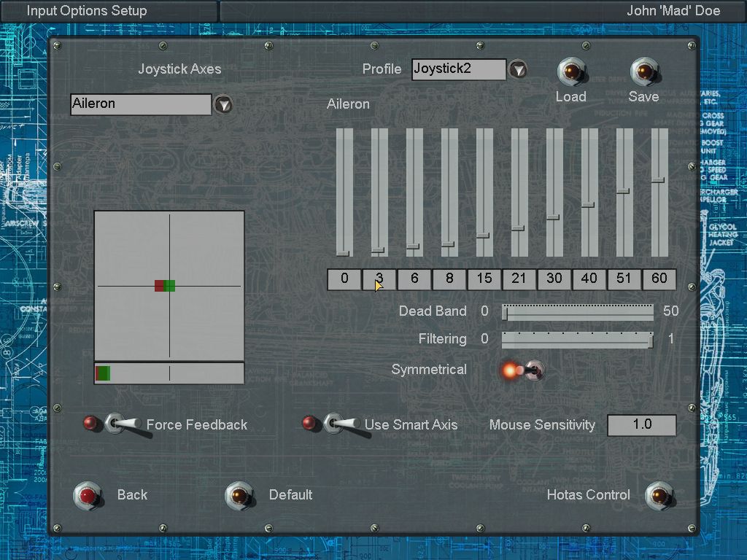Click the sensitivity slider handle above value 30
747x560 pixels.
click(553, 217)
